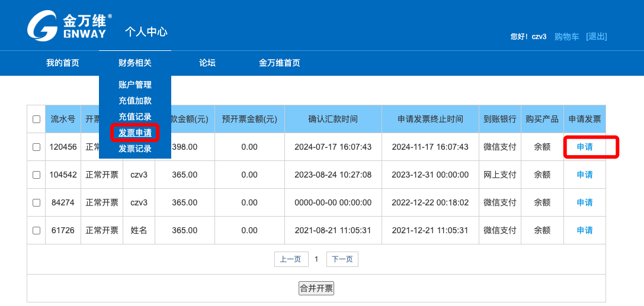Click the 退出 logout link
Viewport: 644px width, 306px height.
(596, 37)
